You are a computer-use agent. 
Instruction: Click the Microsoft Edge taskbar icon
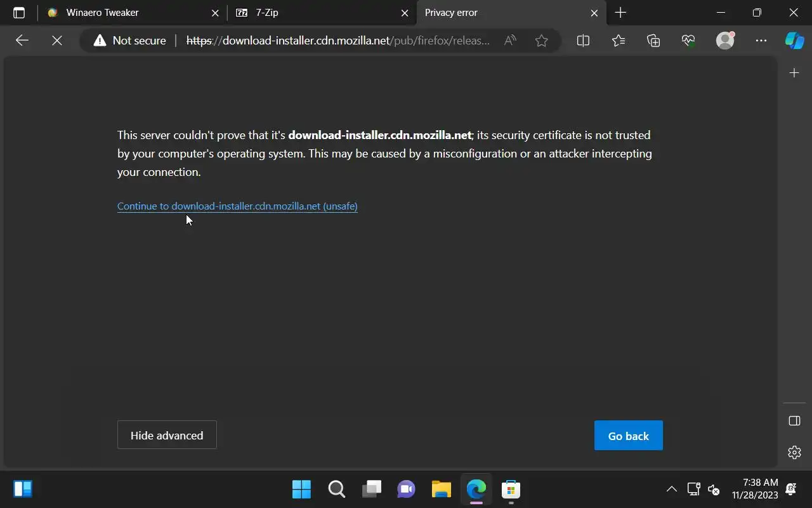coord(476,489)
